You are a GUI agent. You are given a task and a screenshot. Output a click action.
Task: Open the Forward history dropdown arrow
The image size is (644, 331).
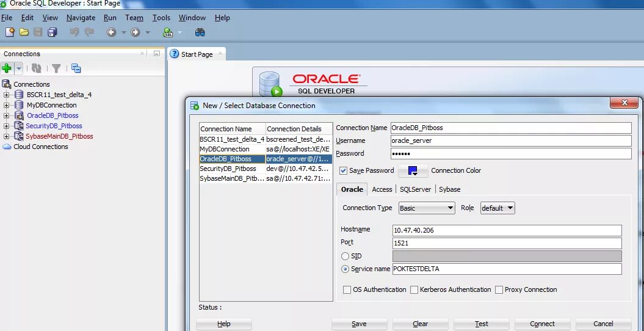click(148, 32)
